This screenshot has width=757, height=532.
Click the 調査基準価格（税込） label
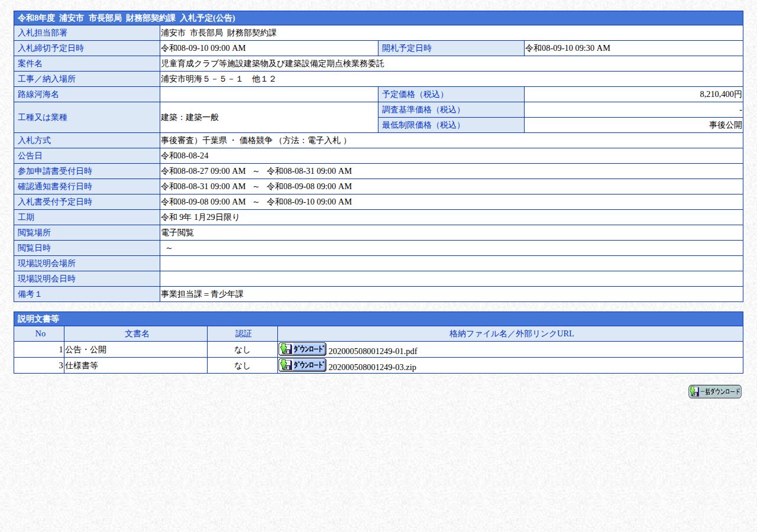423,110
